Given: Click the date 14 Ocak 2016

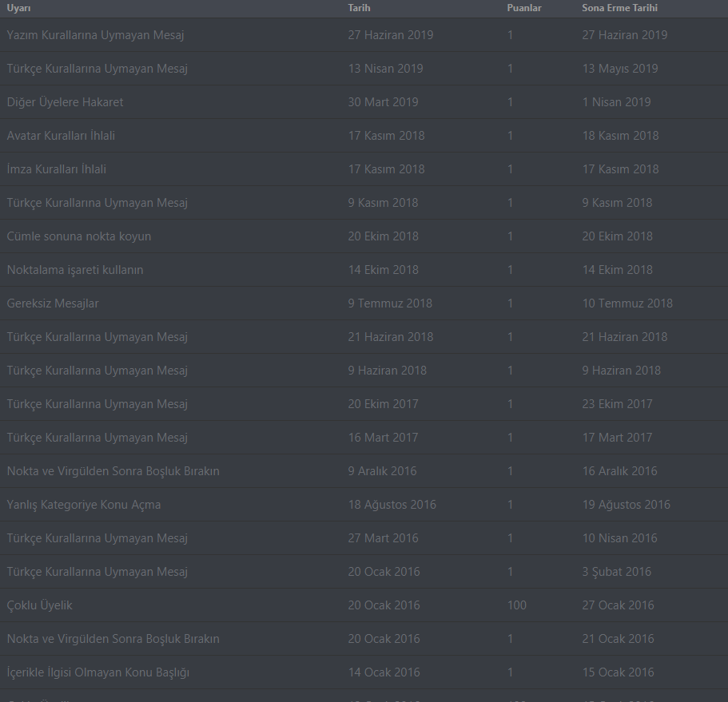Looking at the screenshot, I should [x=384, y=672].
